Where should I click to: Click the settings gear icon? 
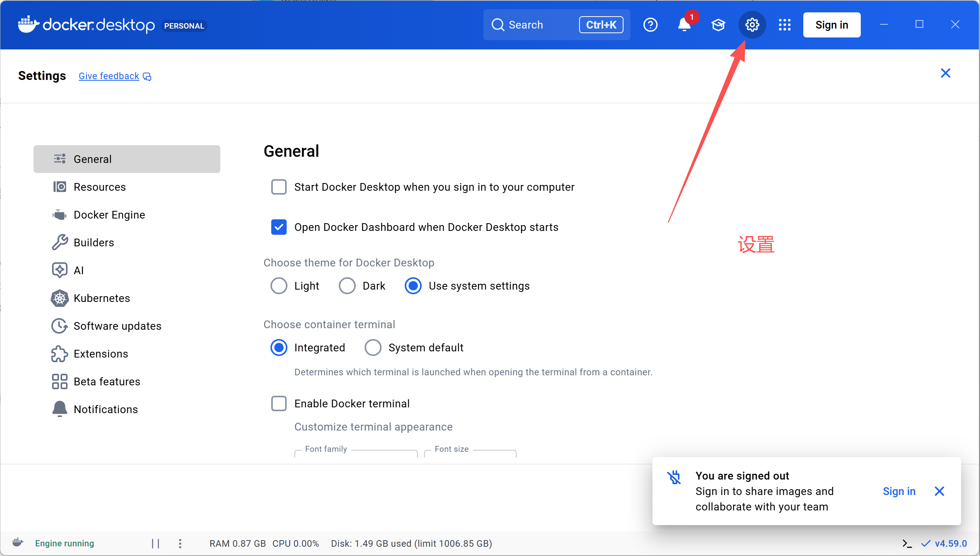click(x=752, y=25)
